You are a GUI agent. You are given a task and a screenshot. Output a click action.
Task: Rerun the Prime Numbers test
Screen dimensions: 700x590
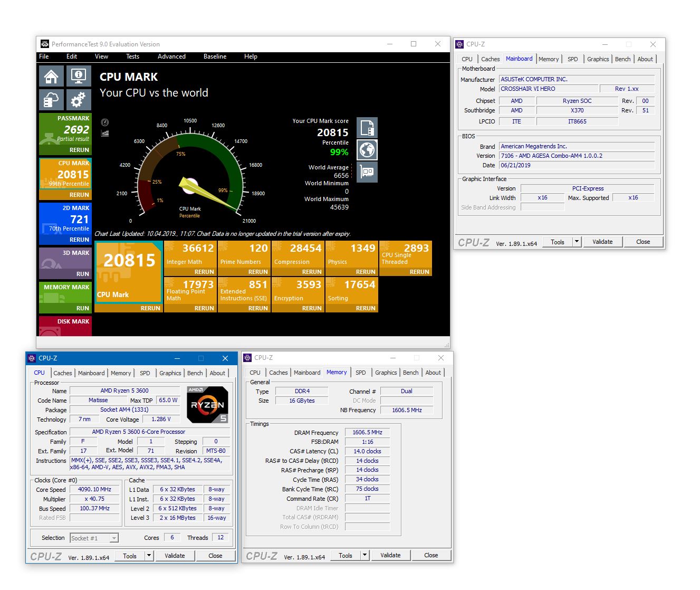(x=258, y=272)
